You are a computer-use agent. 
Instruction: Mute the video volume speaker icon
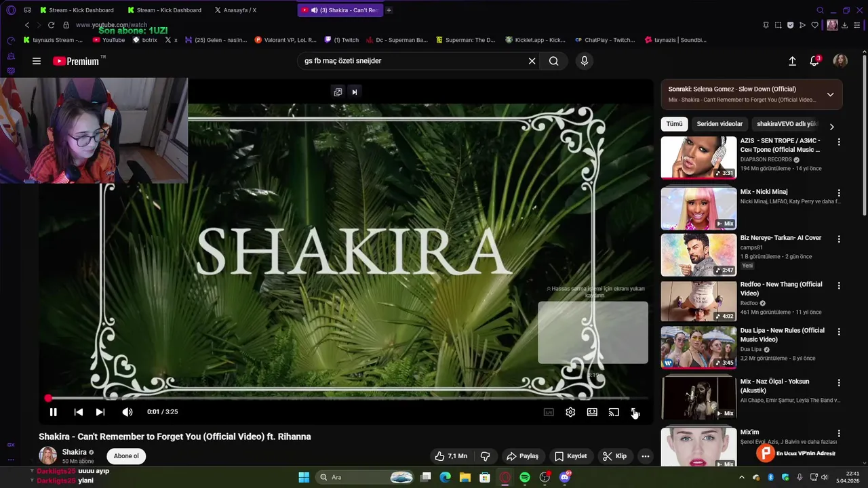click(x=127, y=412)
